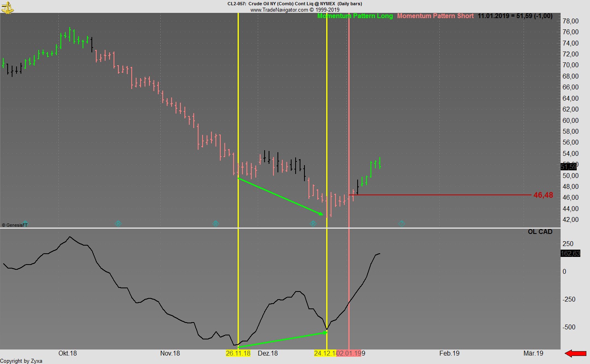Screen dimensions: 590x364
Task: Click the 60,00 price axis value
Action: (x=571, y=120)
